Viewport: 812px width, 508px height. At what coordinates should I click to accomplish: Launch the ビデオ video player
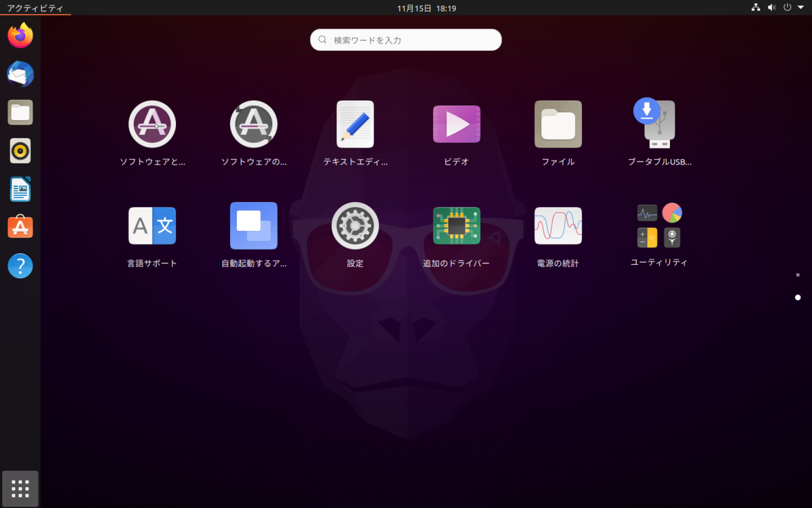457,133
